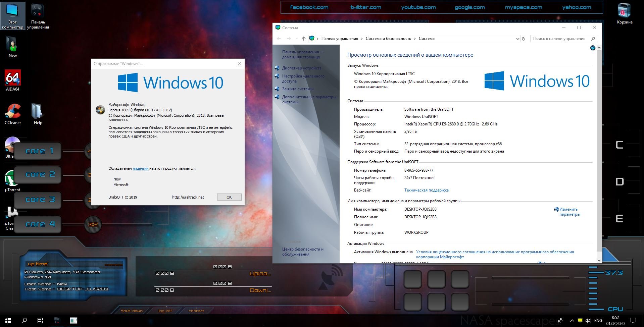Click google.com shortcut in top bar

coord(469,7)
